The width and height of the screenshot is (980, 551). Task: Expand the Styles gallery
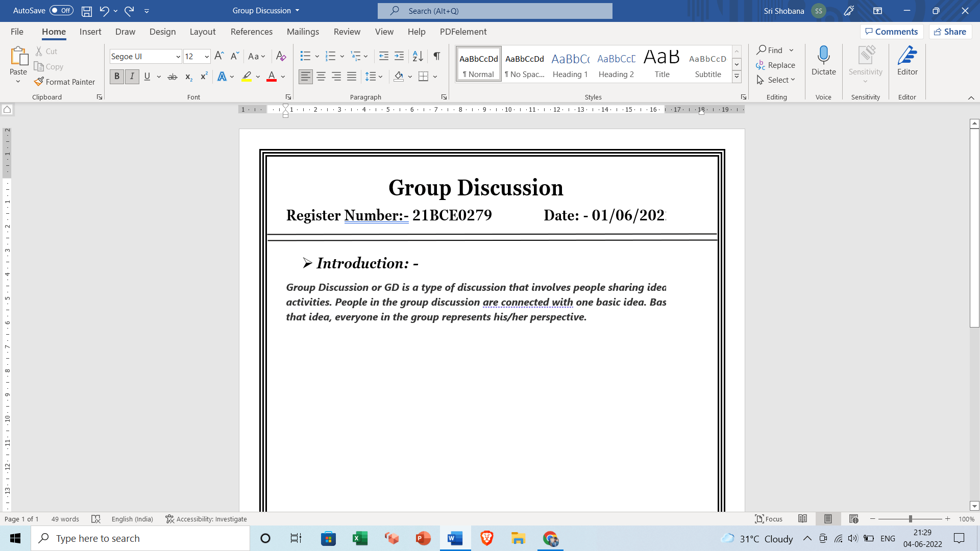click(737, 77)
